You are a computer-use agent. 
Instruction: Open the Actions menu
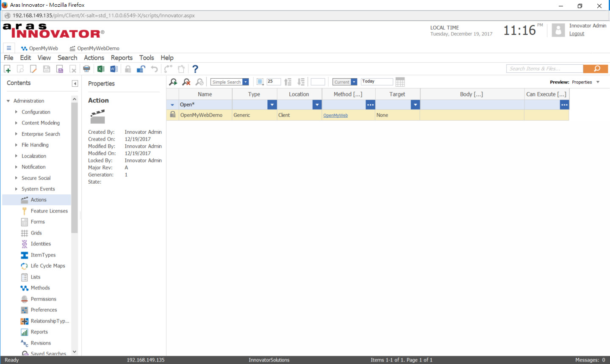click(94, 58)
